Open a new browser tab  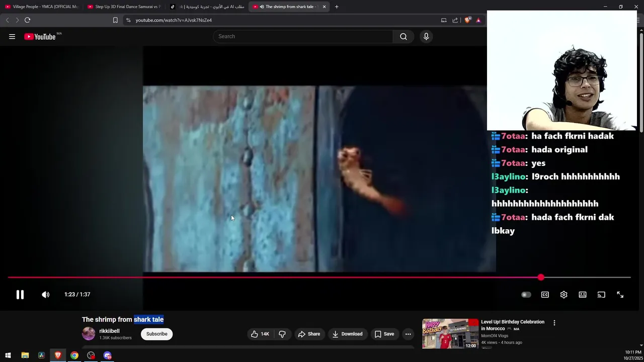click(x=337, y=7)
